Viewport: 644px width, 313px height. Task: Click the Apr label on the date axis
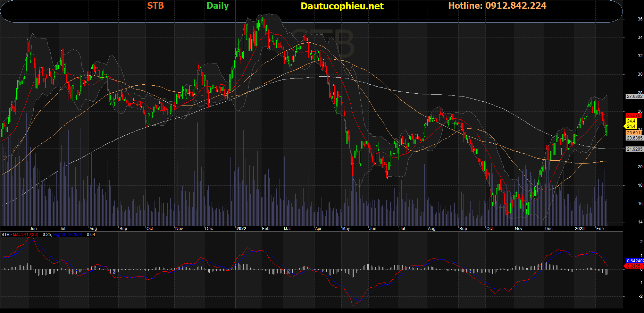[x=318, y=229]
